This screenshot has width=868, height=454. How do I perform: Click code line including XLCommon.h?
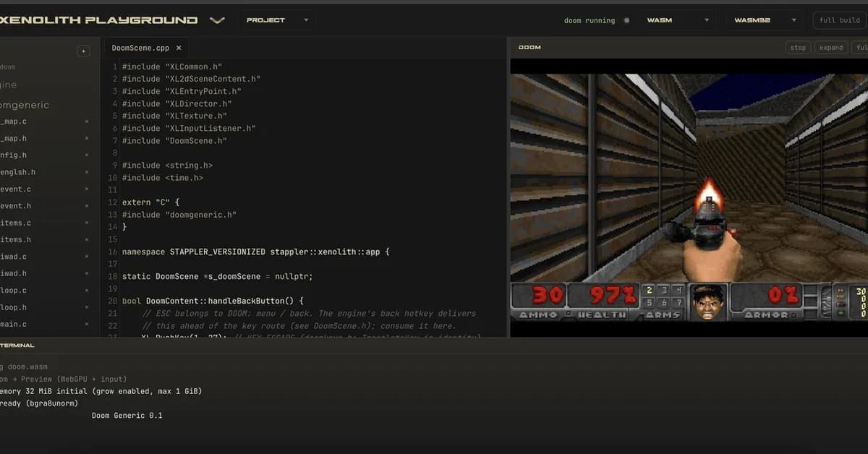(x=172, y=67)
